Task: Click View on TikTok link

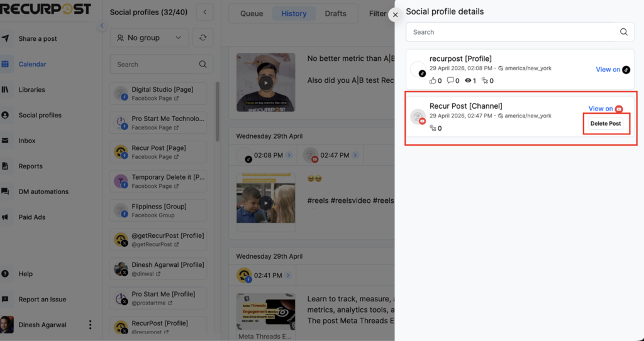Action: click(x=613, y=70)
